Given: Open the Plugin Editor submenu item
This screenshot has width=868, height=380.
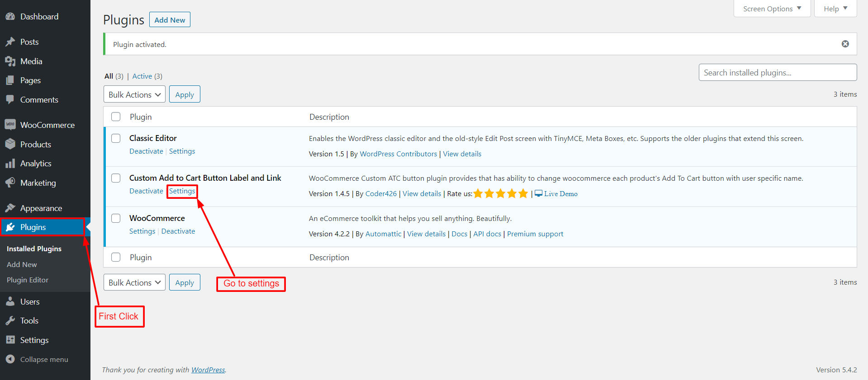Looking at the screenshot, I should (28, 280).
